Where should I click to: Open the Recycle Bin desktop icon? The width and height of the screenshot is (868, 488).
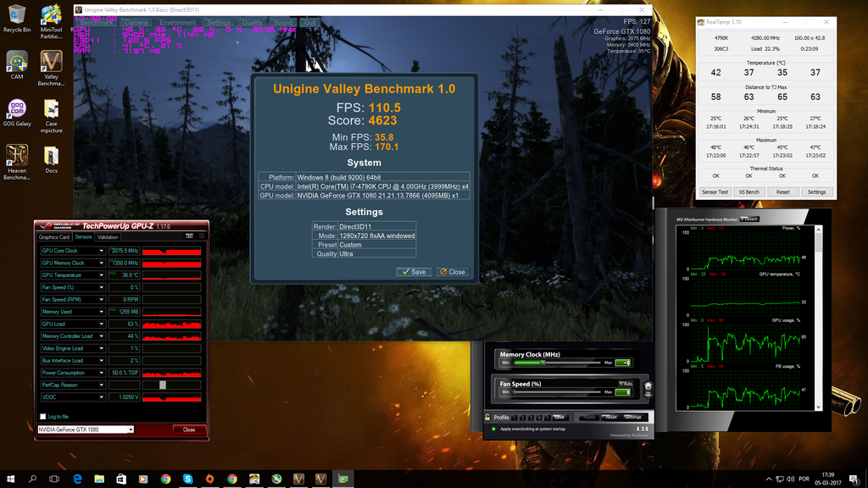coord(17,19)
